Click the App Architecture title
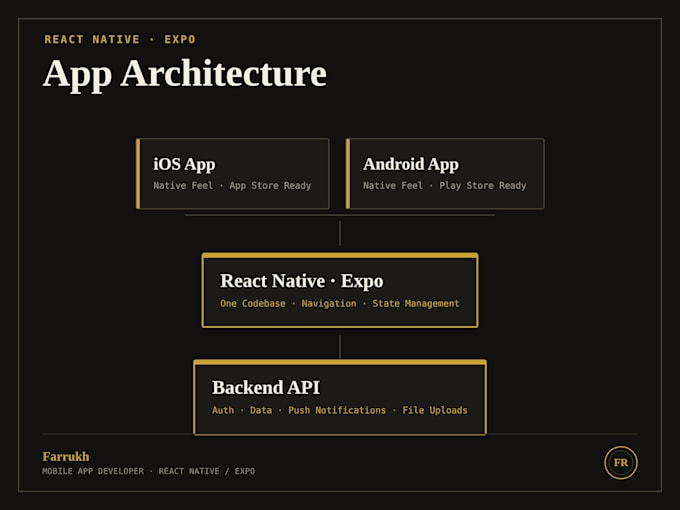 [185, 74]
